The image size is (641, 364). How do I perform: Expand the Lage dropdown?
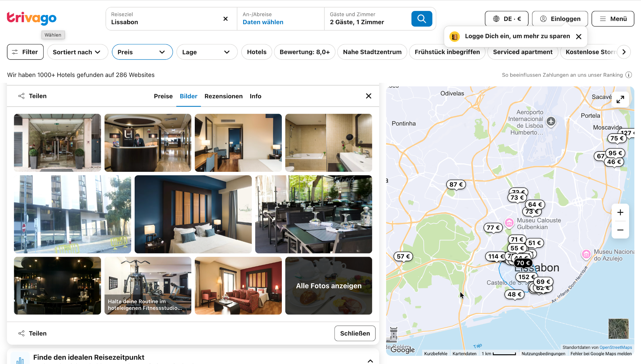pos(207,52)
